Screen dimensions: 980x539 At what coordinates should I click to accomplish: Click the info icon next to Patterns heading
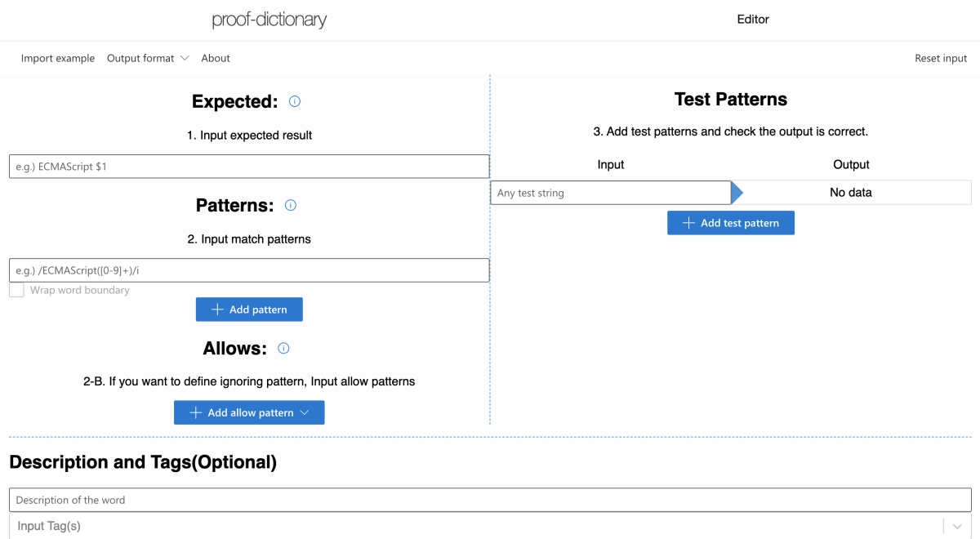pyautogui.click(x=291, y=205)
